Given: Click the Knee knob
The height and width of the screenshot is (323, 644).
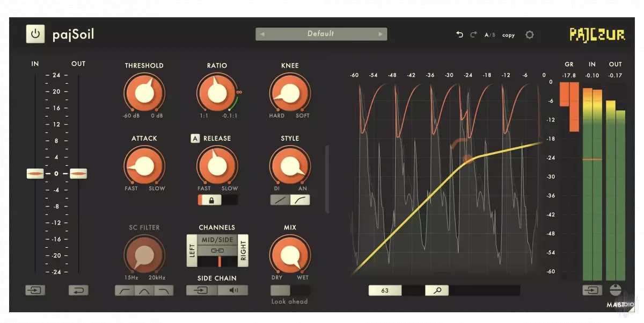Looking at the screenshot, I should (289, 92).
